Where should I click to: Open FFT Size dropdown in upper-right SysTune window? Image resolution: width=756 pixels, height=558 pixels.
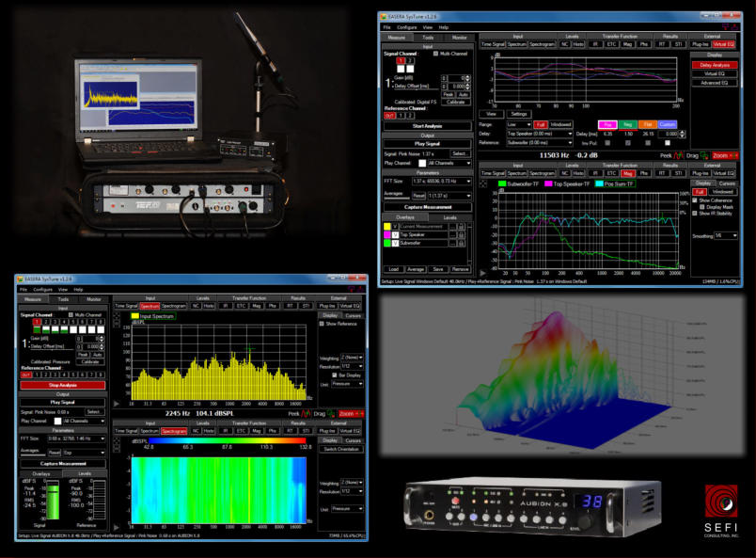point(442,181)
